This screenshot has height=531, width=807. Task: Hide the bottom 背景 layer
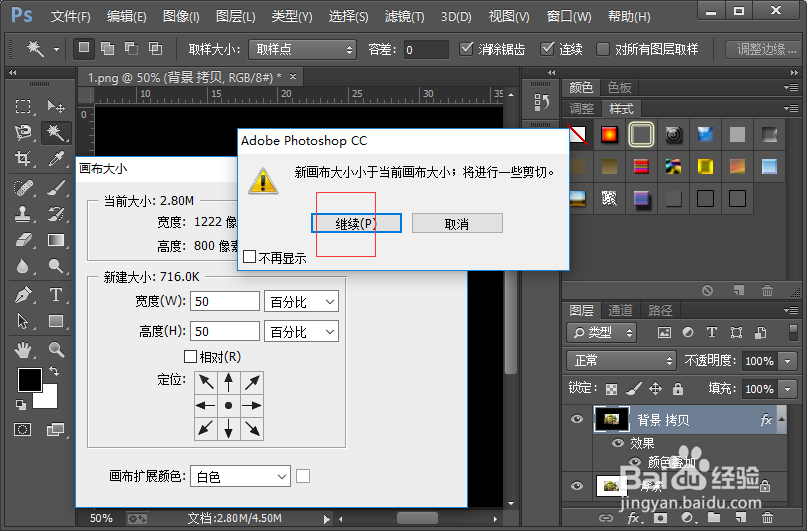click(x=577, y=486)
